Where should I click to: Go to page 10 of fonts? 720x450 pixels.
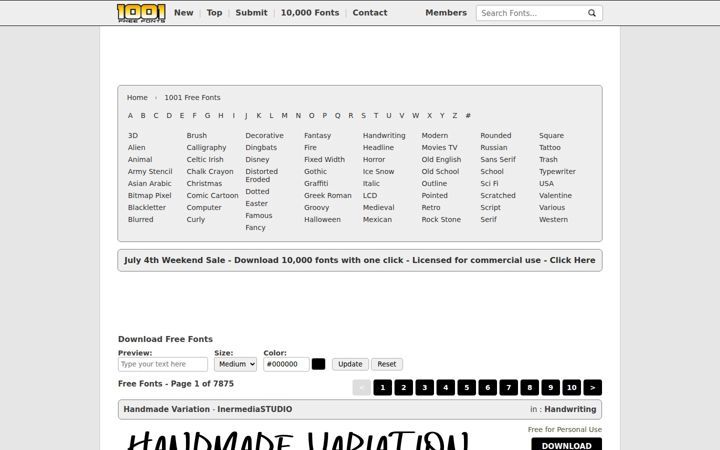tap(572, 388)
